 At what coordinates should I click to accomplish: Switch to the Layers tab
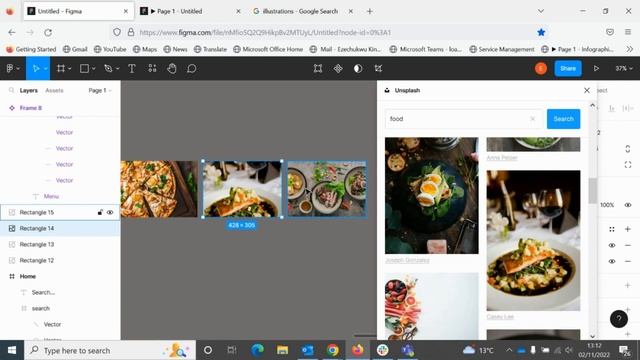pyautogui.click(x=29, y=91)
